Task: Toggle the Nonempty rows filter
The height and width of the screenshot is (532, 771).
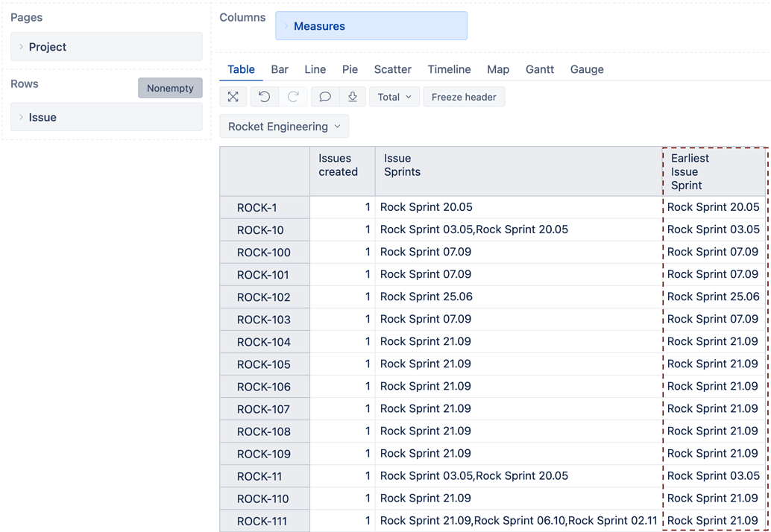Action: (x=170, y=88)
